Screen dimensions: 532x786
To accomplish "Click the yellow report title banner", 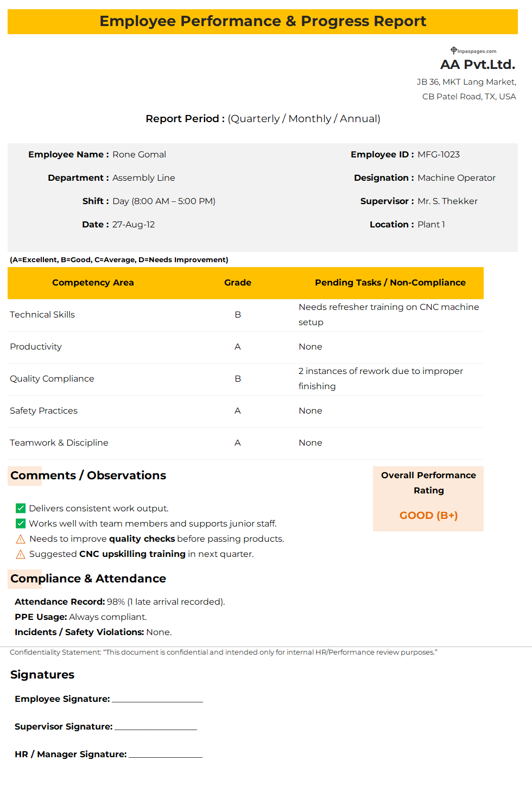I will [263, 21].
